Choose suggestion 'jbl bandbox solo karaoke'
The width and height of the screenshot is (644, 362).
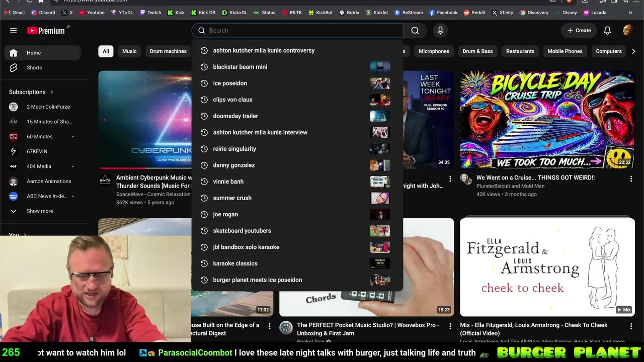pyautogui.click(x=297, y=247)
